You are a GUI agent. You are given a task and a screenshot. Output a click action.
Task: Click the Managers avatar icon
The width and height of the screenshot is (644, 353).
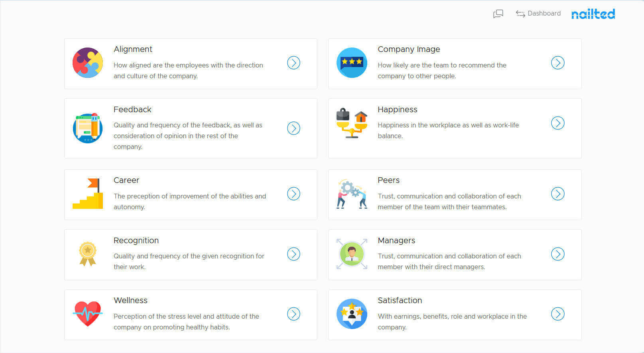point(352,254)
